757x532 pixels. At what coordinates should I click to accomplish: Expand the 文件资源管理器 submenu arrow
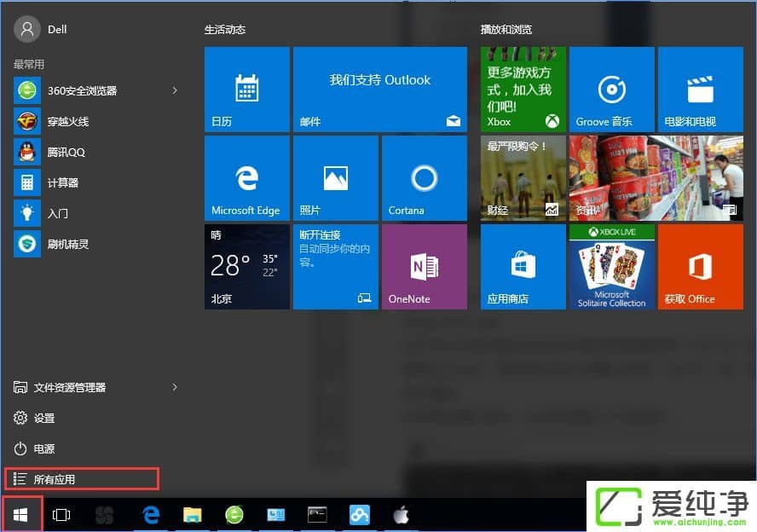click(x=175, y=387)
